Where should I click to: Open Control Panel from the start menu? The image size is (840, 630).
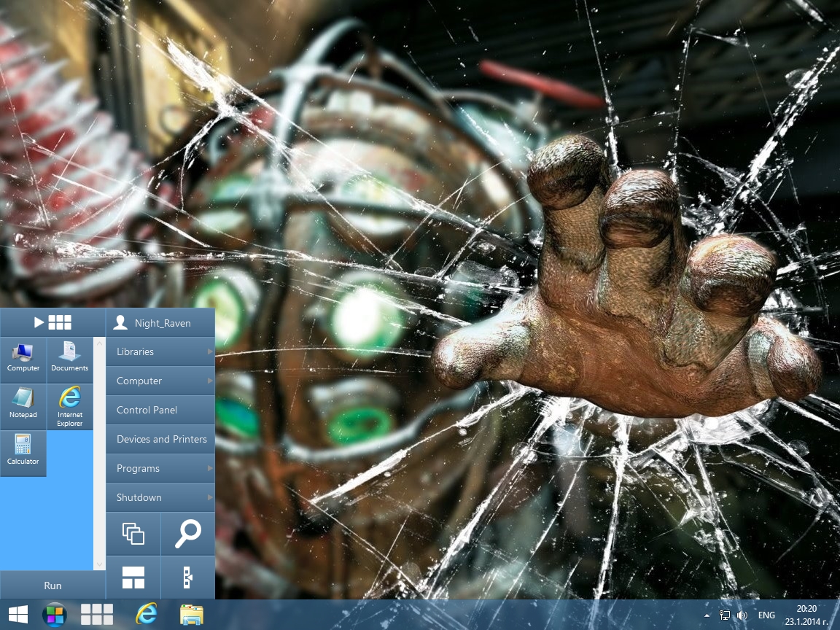(x=160, y=410)
